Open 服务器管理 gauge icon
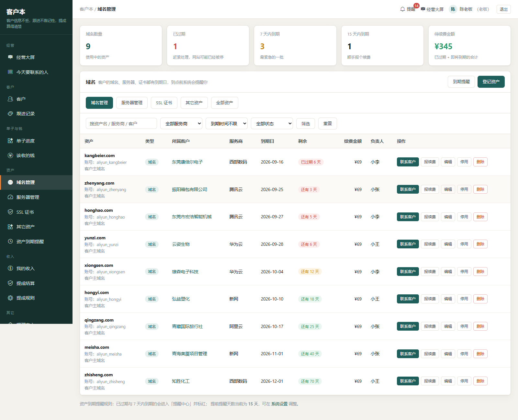The height and width of the screenshot is (420, 518). [x=10, y=197]
